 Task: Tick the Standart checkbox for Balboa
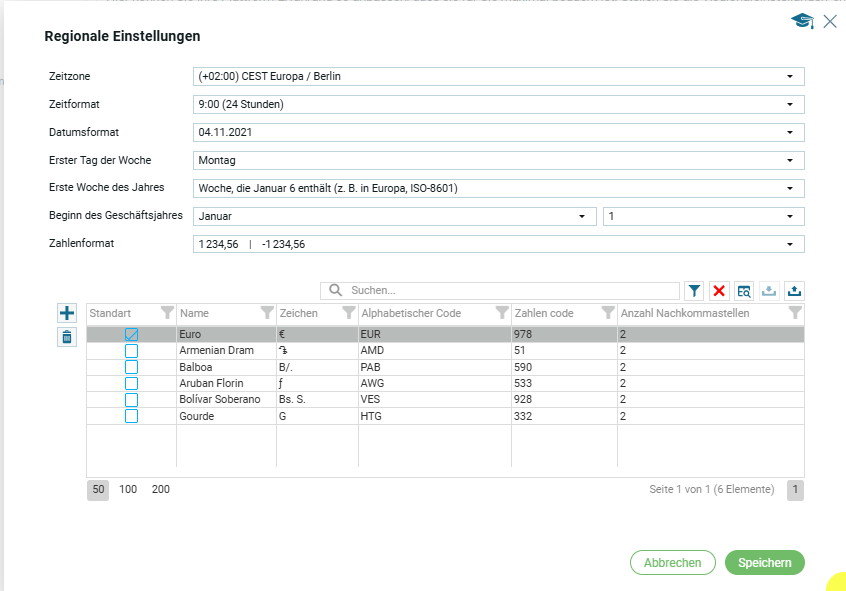click(x=131, y=367)
